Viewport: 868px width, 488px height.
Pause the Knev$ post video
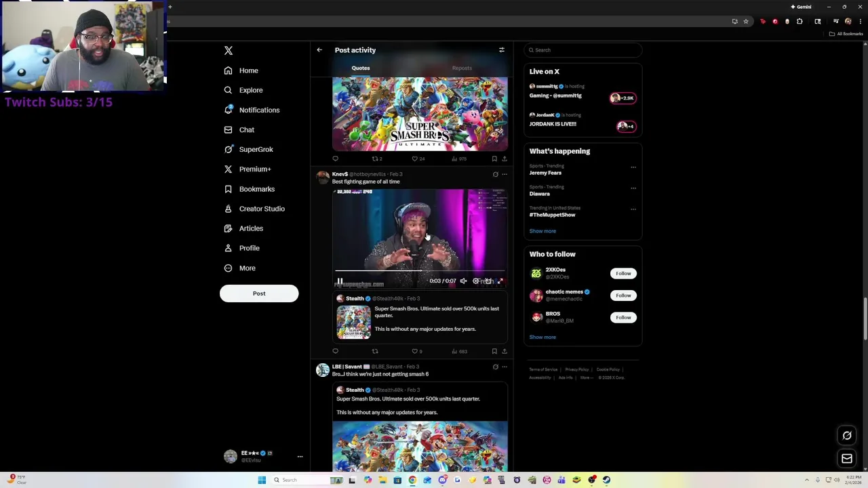pos(340,281)
